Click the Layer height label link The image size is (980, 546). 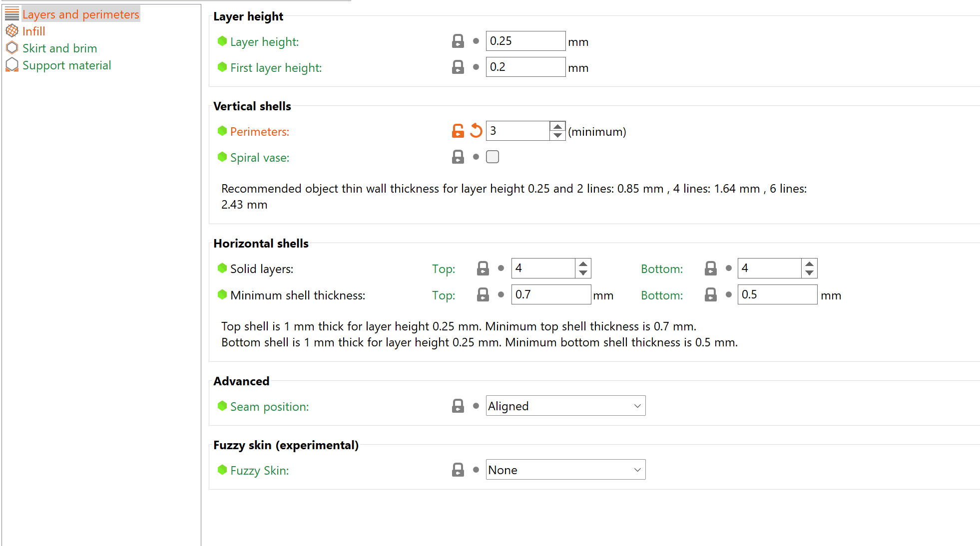click(x=264, y=42)
